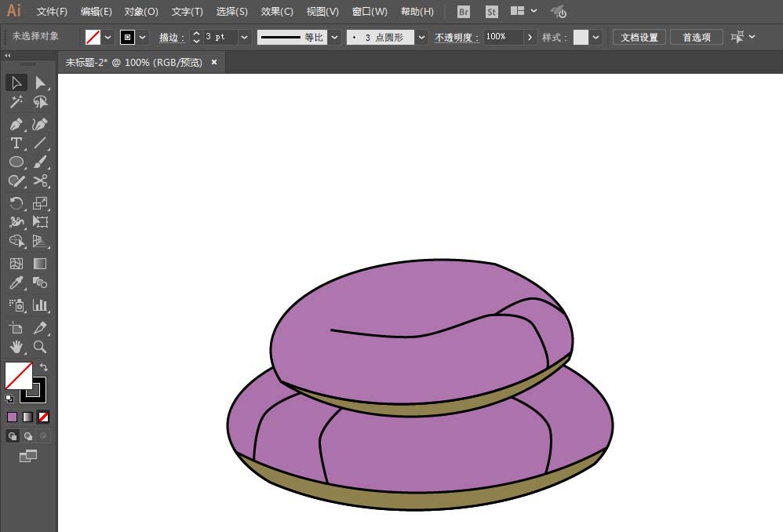Choose the Magic Wand tool
This screenshot has width=783, height=532.
tap(16, 102)
